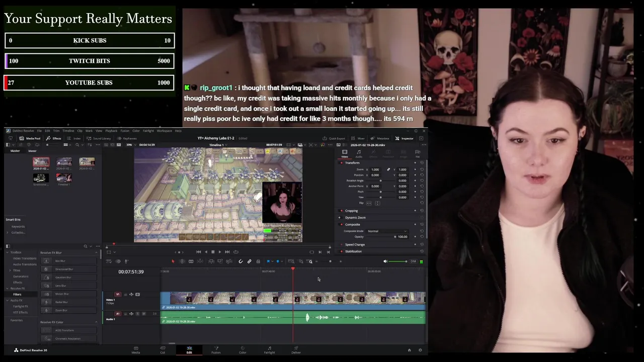Open the Index panel
The height and width of the screenshot is (362, 644).
[74, 138]
